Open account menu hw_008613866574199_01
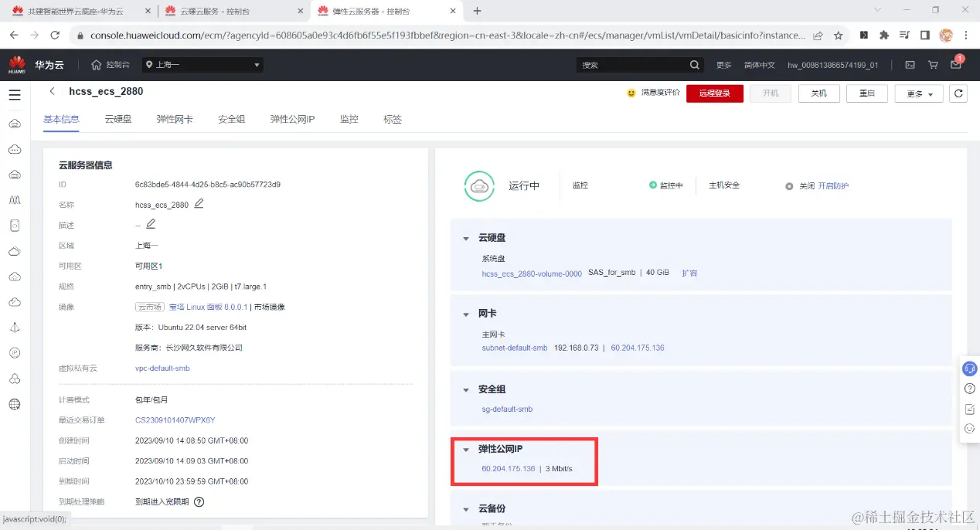Screen dimensions: 980x530 833,65
